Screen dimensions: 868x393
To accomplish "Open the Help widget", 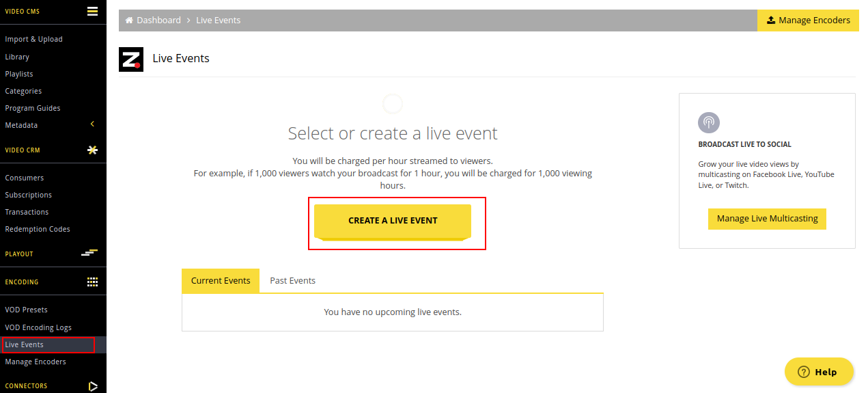I will point(819,372).
